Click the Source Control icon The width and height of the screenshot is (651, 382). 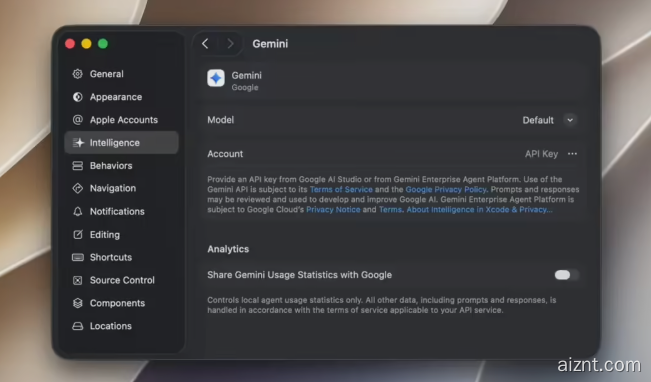(78, 280)
